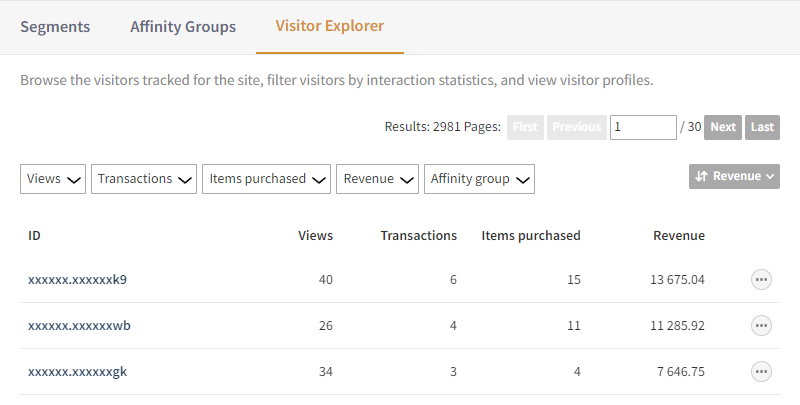This screenshot has width=800, height=405.
Task: Switch to the Affinity Groups tab
Action: (183, 27)
